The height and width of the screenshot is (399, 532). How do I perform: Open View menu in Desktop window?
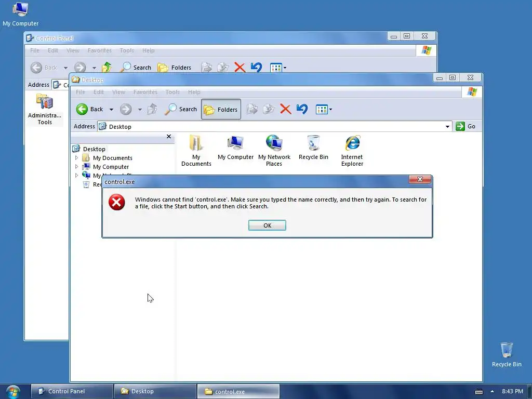click(x=118, y=92)
